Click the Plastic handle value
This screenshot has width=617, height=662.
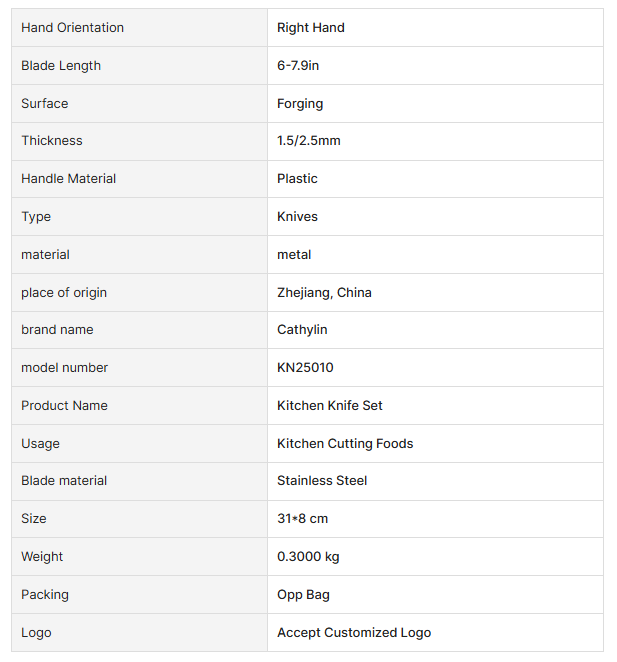coord(297,179)
